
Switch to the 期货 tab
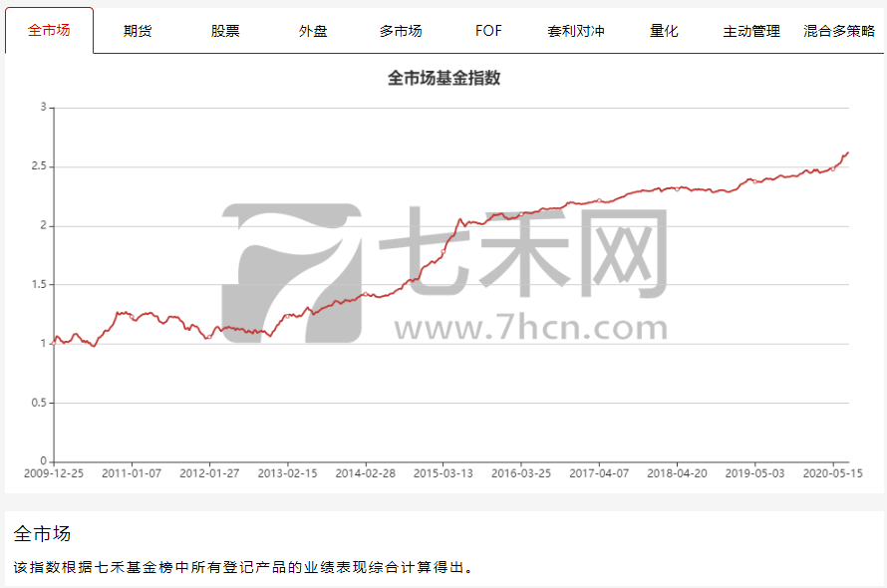(138, 31)
